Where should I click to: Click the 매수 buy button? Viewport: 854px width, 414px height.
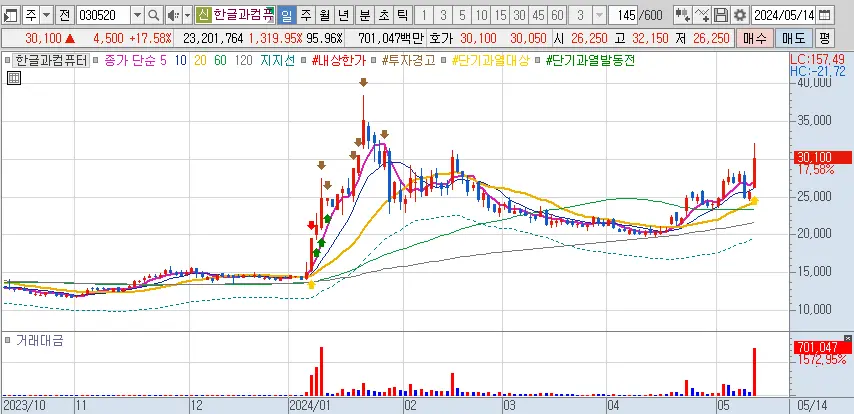pos(755,38)
